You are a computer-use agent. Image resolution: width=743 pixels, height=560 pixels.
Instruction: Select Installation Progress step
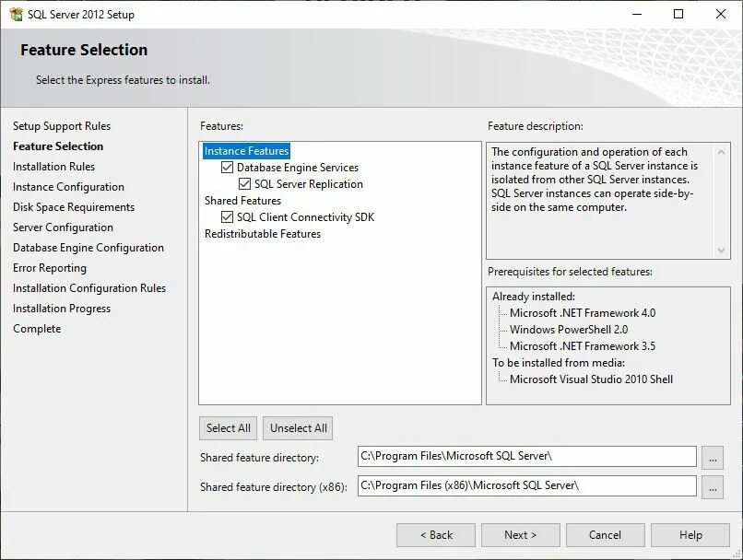click(x=62, y=309)
